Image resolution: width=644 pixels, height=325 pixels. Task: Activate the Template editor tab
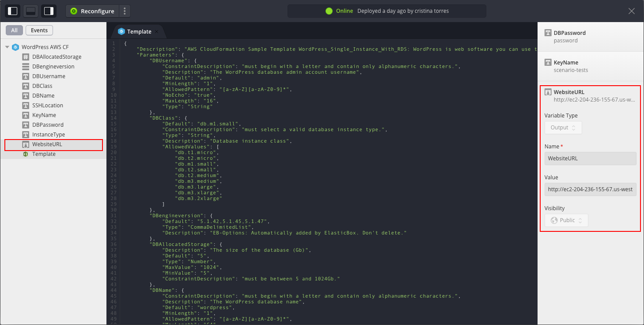(139, 32)
